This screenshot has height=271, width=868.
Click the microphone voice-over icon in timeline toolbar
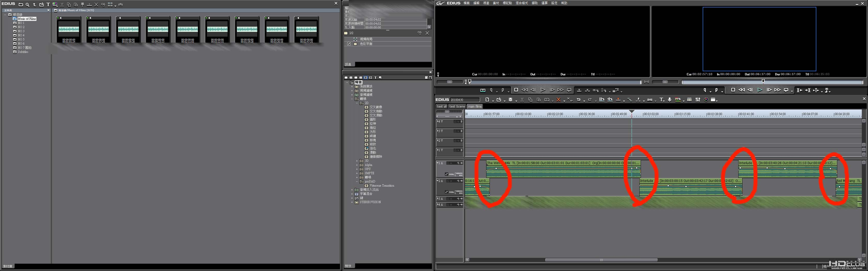coord(670,100)
